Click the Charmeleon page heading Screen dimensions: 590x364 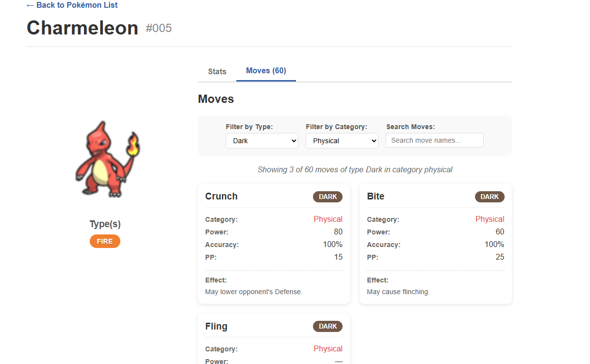click(x=82, y=28)
